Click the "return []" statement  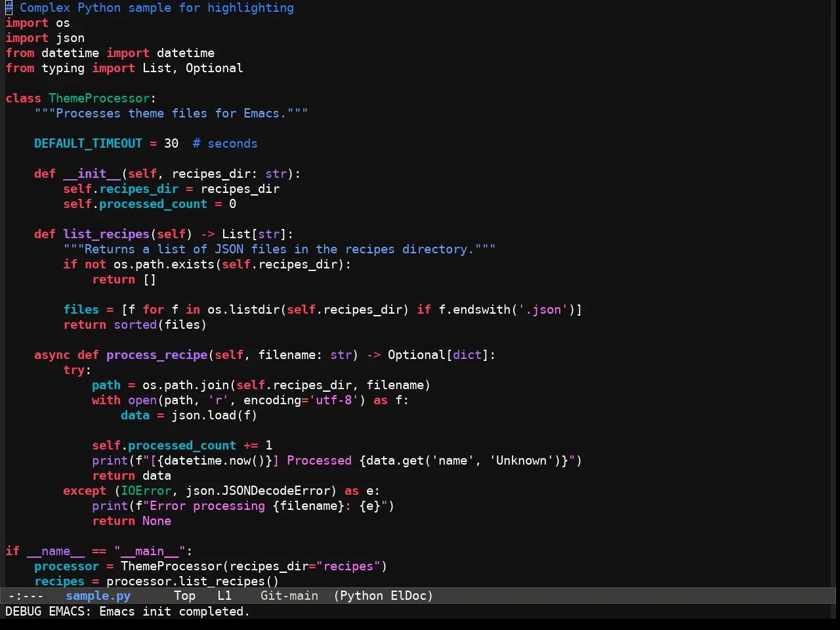point(124,280)
